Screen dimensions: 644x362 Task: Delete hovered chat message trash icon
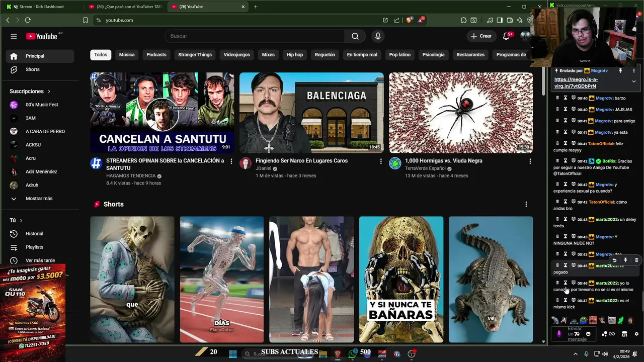[x=636, y=260]
